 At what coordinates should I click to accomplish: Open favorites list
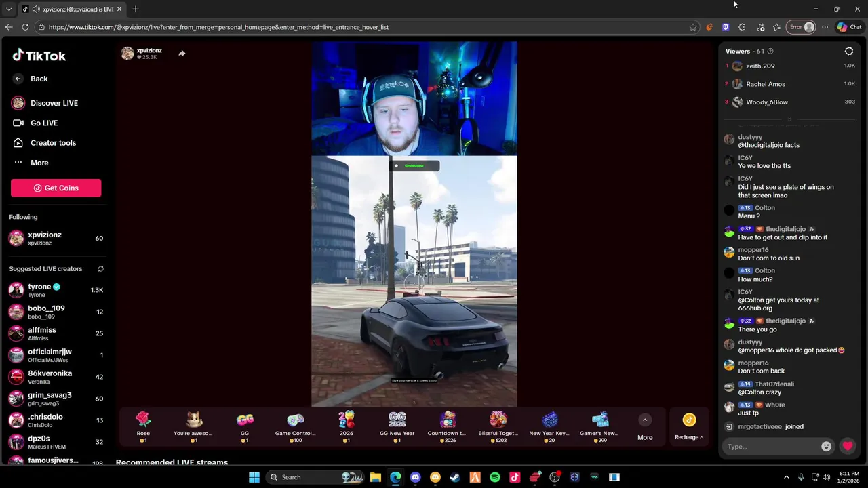776,27
